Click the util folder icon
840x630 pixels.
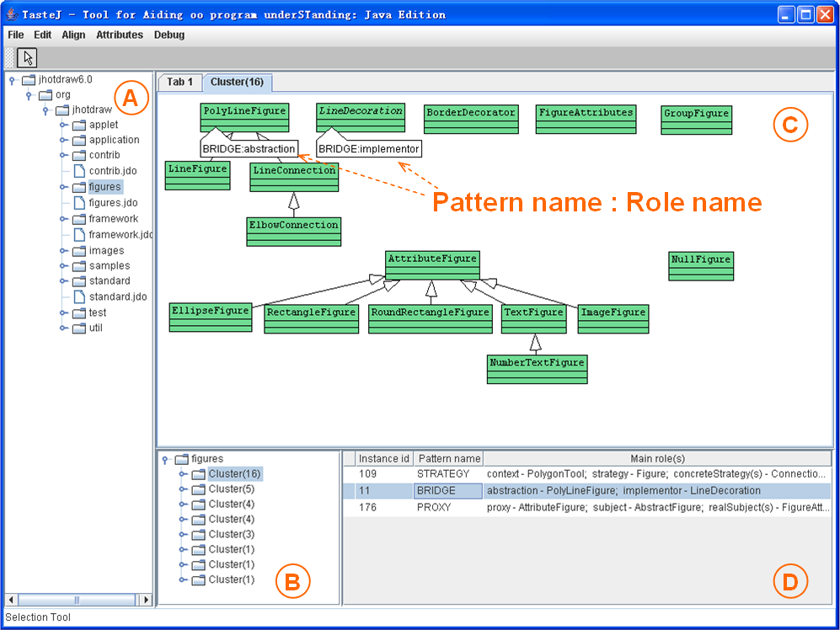[79, 328]
